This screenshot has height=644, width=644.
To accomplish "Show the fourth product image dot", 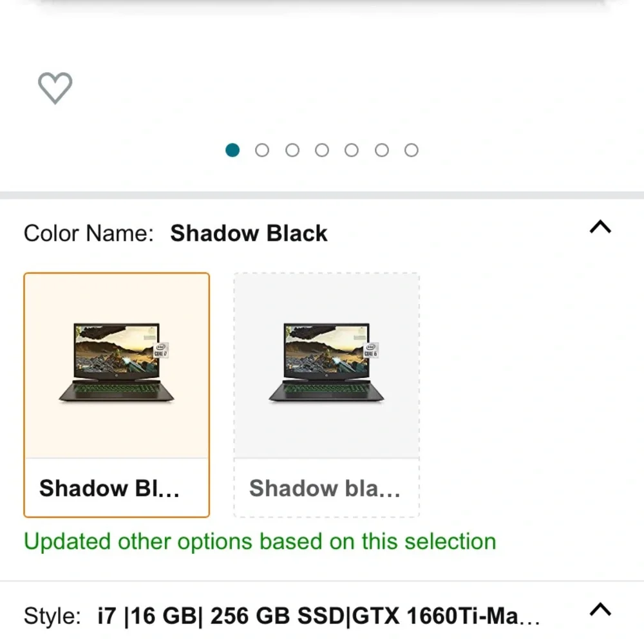I will click(321, 150).
